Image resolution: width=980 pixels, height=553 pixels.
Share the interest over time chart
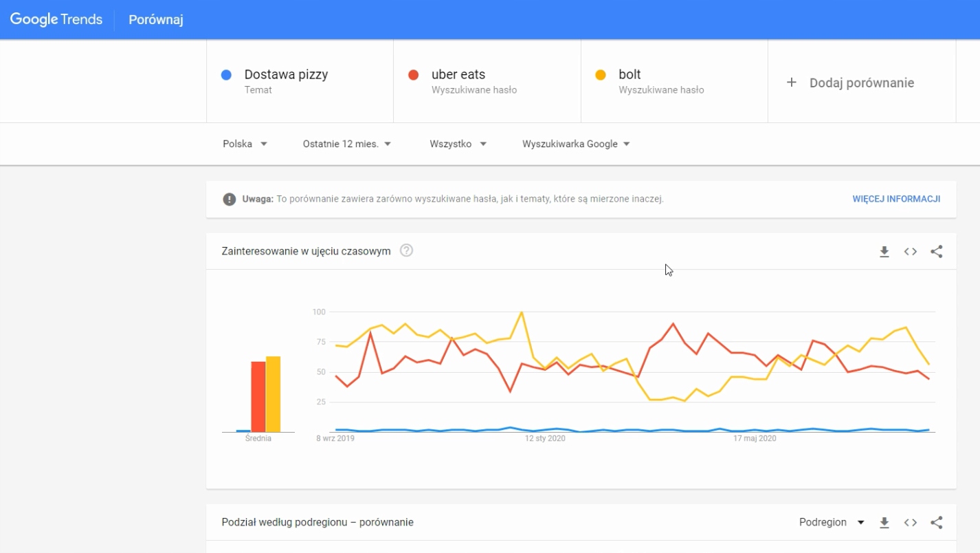[936, 252]
